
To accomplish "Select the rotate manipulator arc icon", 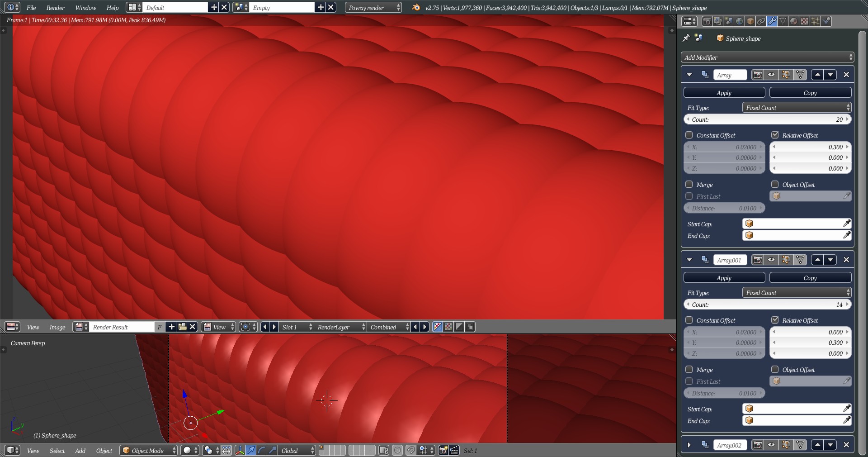I will pyautogui.click(x=261, y=450).
